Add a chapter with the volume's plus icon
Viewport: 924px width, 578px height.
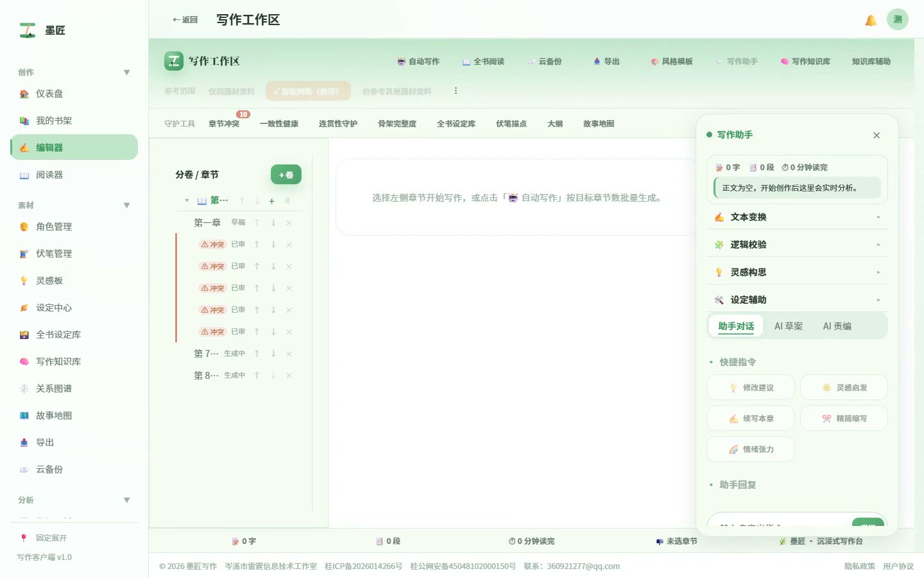coord(271,201)
